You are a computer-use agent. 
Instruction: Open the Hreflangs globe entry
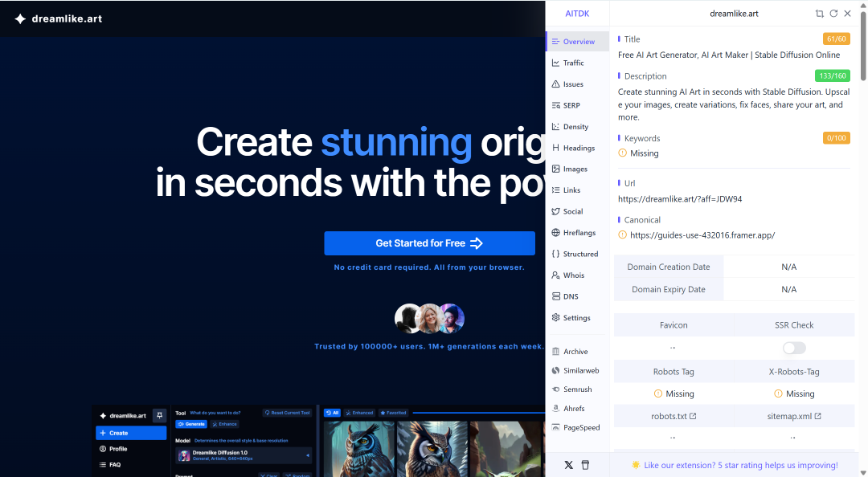(556, 232)
